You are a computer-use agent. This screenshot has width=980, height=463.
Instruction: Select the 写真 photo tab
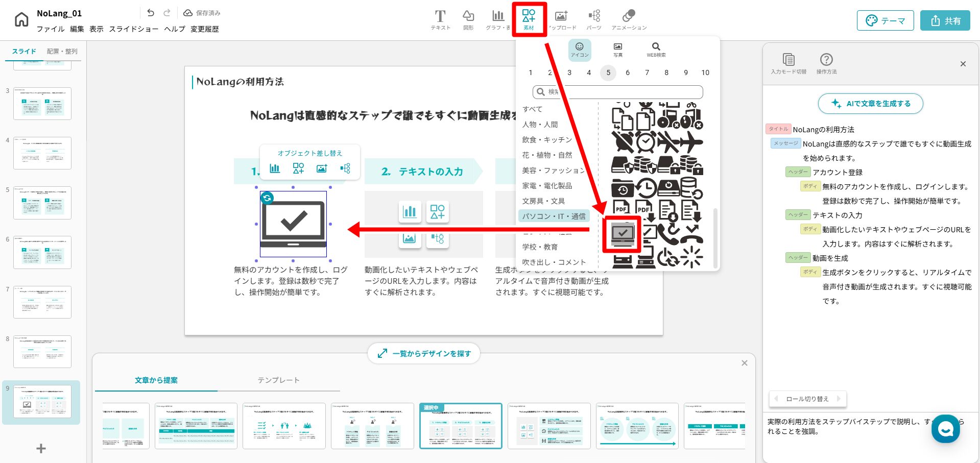coord(618,50)
